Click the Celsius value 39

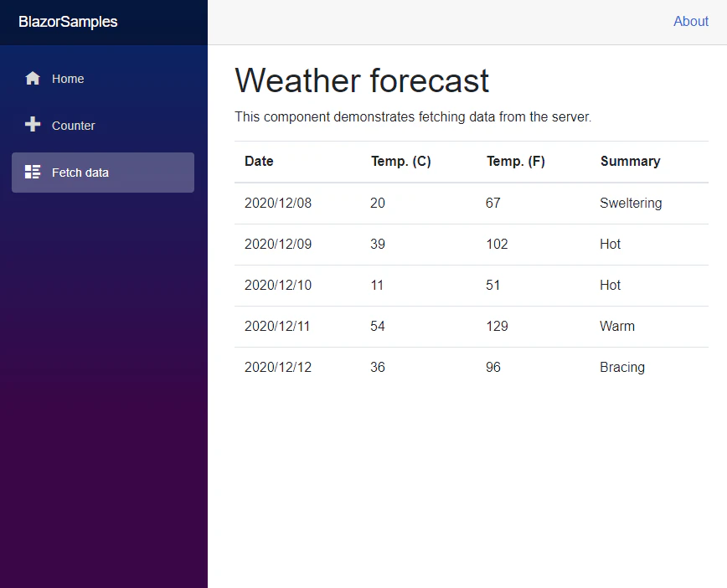(378, 245)
